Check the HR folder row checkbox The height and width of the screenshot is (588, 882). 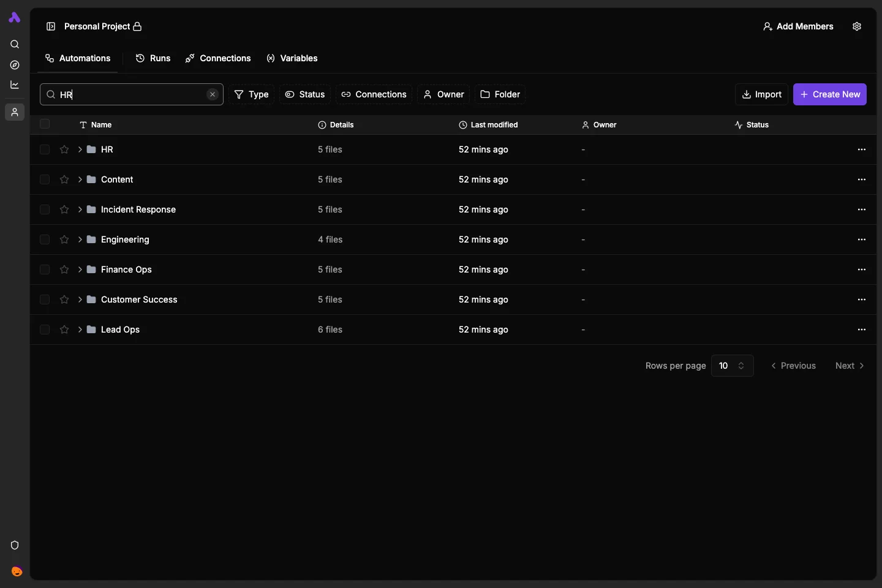coord(45,149)
